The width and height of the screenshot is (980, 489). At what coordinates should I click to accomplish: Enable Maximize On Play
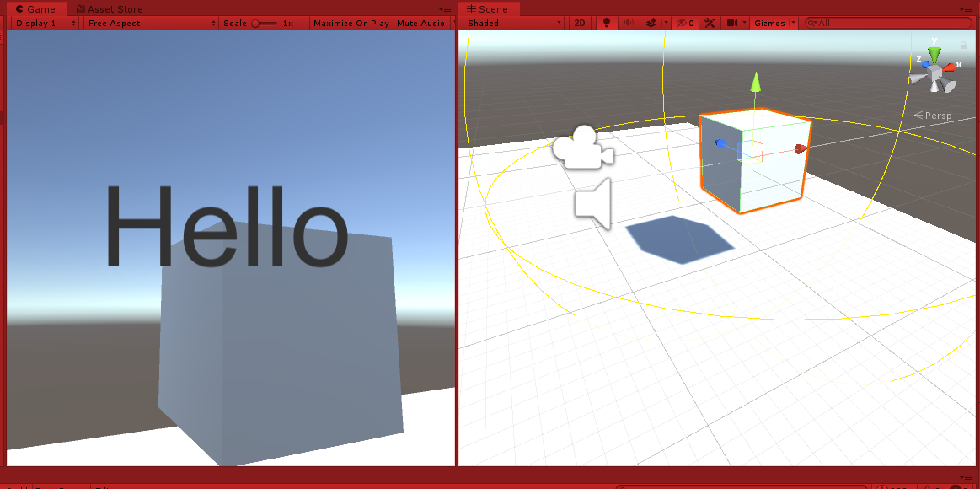point(351,23)
